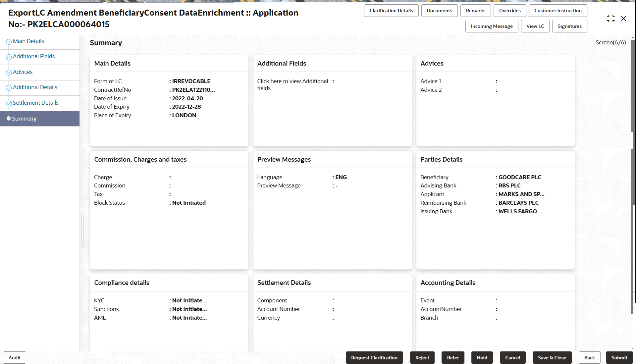Screen dimensions: 636x364
Task: Close the application with X icon
Action: 623,19
